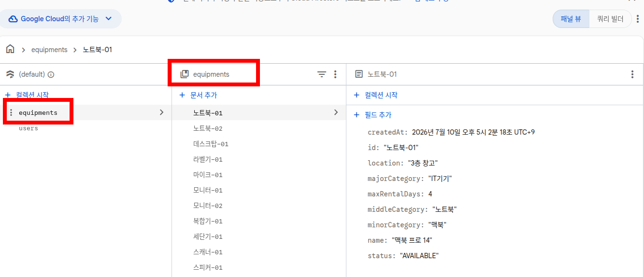Click the 노트북-01 document panel header title
The height and width of the screenshot is (277, 644).
[x=382, y=74]
